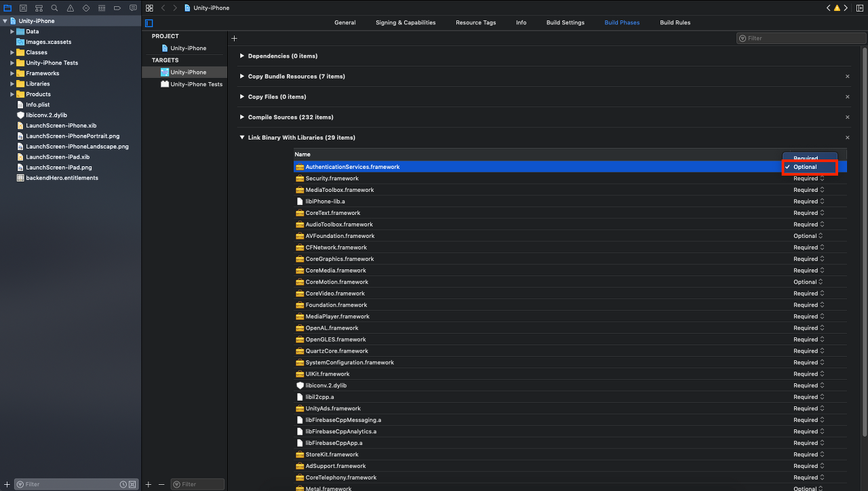Add an editor on the right
The width and height of the screenshot is (868, 491).
tap(859, 8)
